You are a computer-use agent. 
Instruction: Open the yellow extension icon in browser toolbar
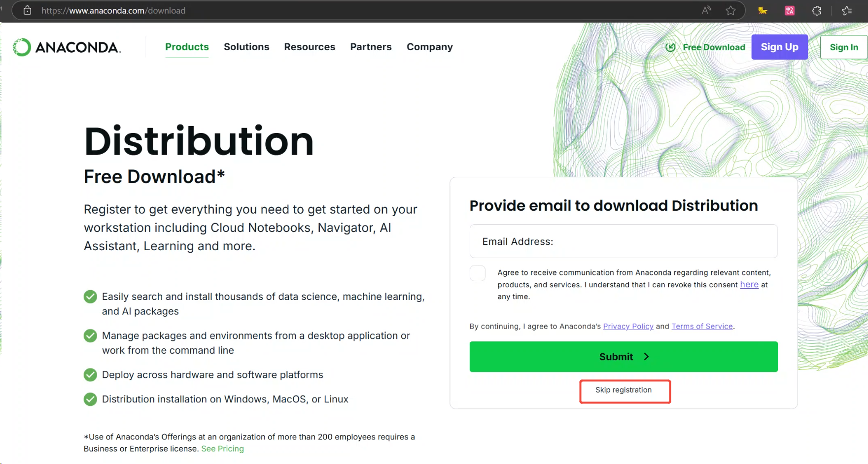(763, 10)
